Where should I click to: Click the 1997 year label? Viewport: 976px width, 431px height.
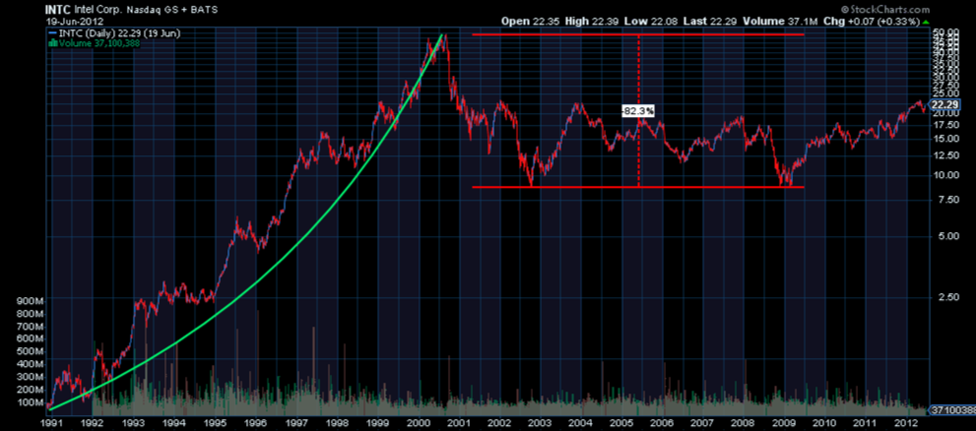click(x=296, y=423)
